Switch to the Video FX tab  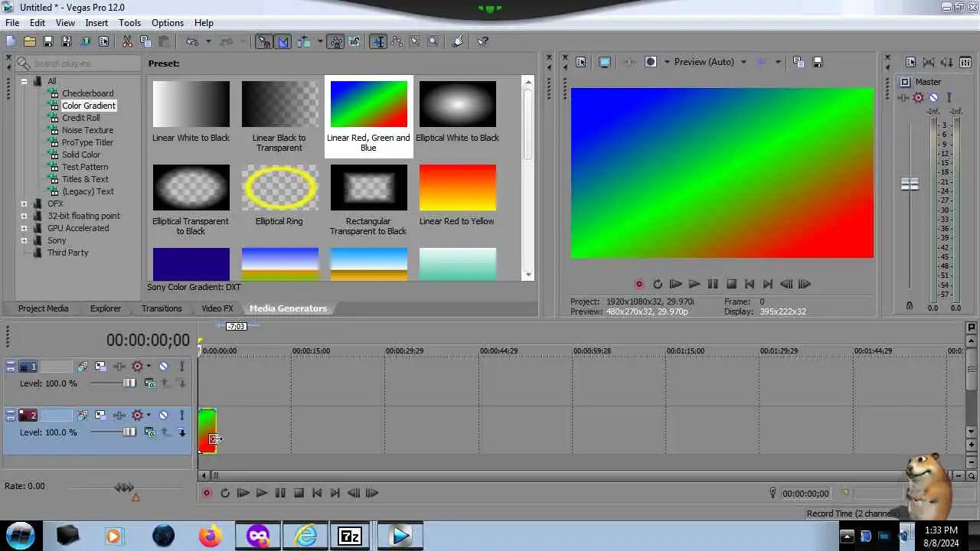(x=217, y=308)
